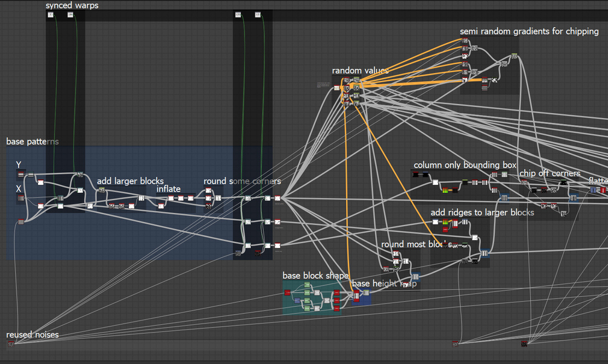Select the blue-highlighted blend node in chip off corners
The height and width of the screenshot is (364, 608).
tap(574, 198)
